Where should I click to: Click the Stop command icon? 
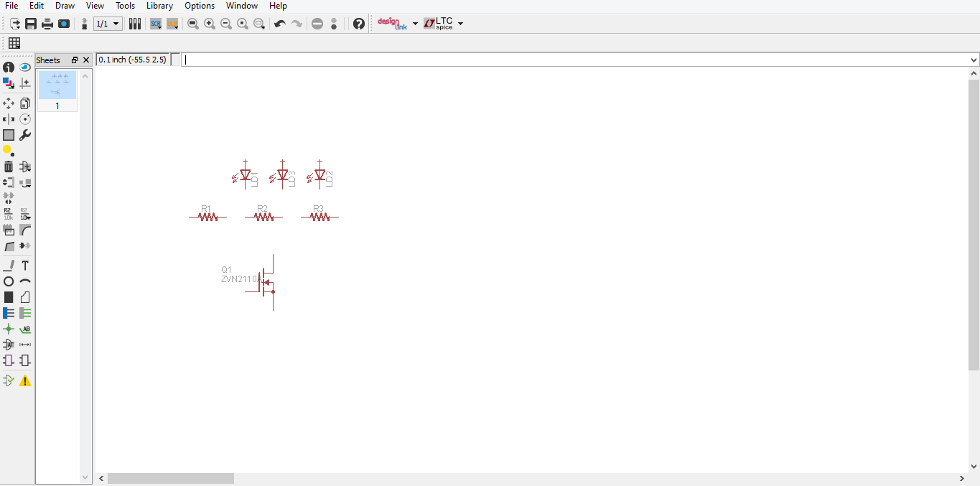[317, 24]
